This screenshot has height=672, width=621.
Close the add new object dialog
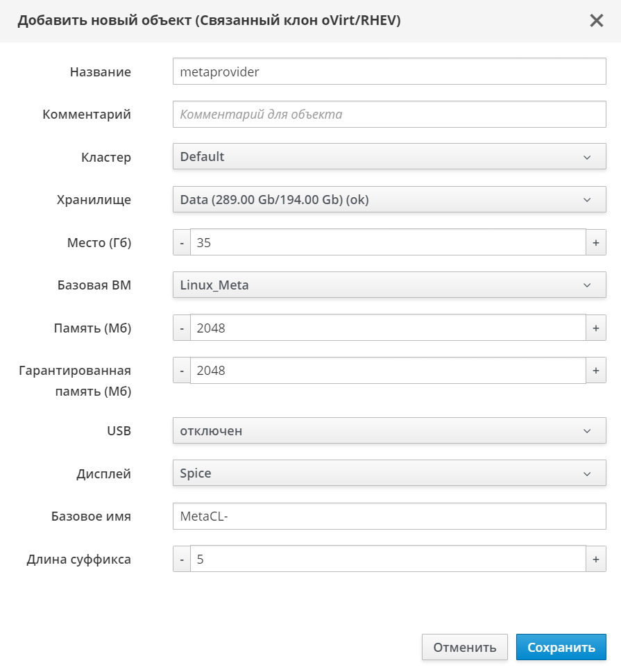[x=596, y=21]
